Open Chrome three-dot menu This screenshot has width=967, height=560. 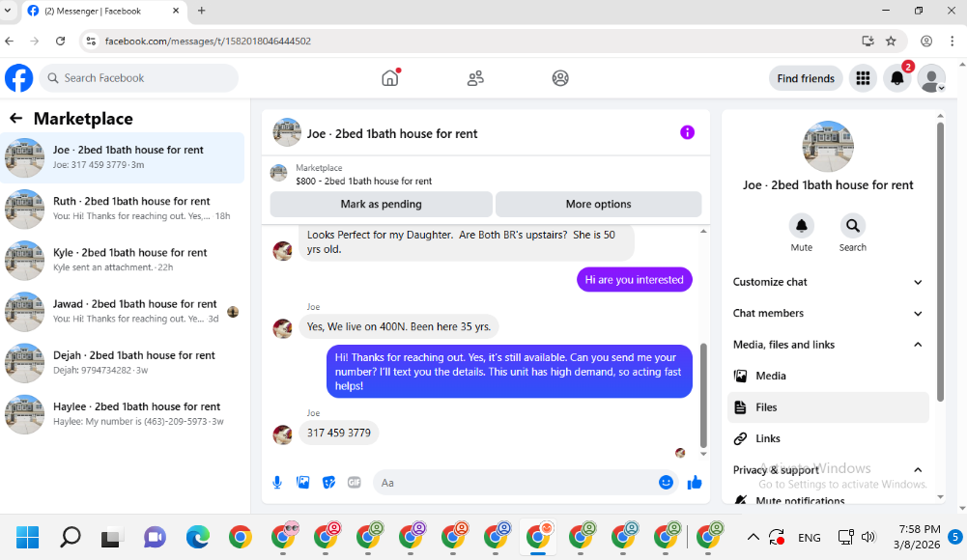[x=952, y=42]
